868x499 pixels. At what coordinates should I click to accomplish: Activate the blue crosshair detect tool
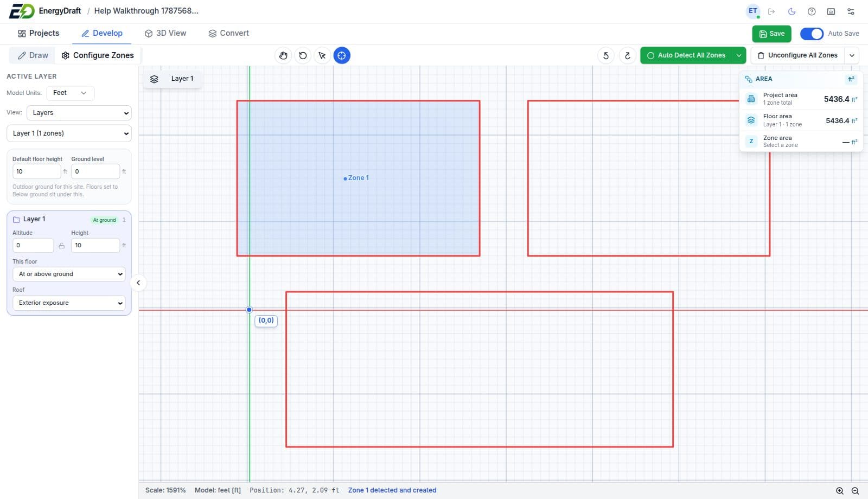point(342,55)
